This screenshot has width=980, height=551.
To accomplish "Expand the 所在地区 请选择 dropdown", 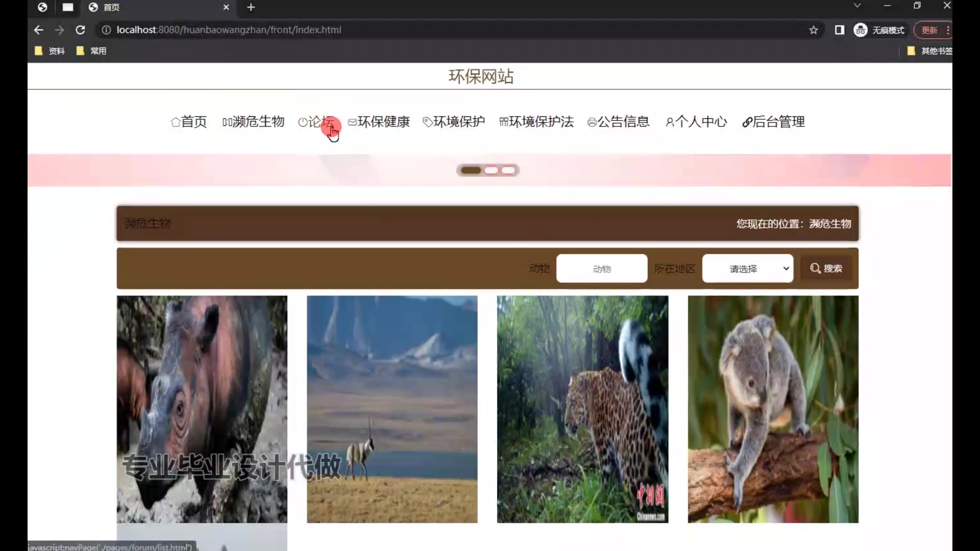I will click(x=747, y=268).
